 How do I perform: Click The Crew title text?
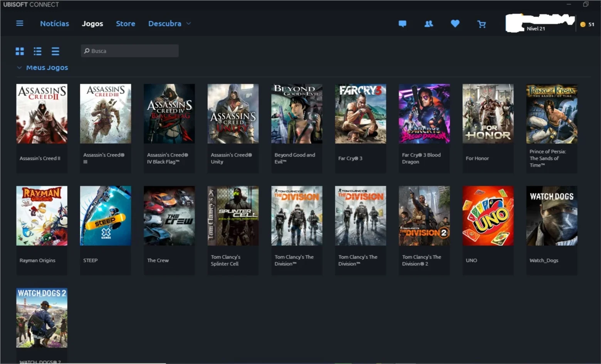tap(158, 260)
